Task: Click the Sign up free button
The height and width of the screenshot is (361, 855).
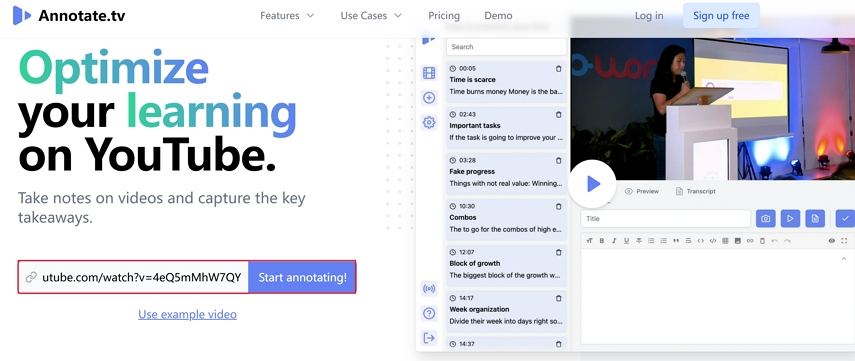Action: [x=721, y=16]
